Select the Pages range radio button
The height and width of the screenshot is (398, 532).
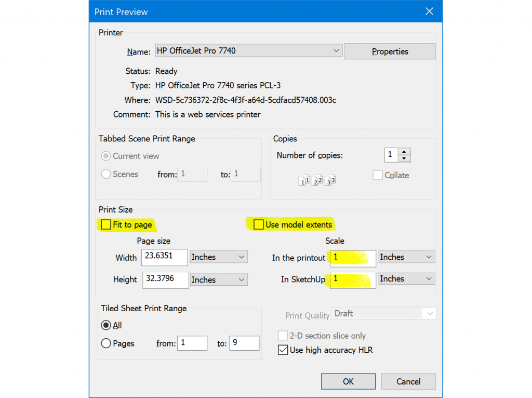(x=106, y=343)
